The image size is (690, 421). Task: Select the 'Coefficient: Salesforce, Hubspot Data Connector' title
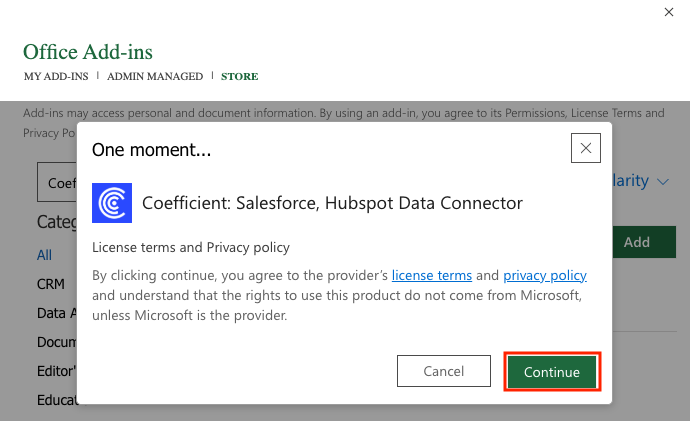pyautogui.click(x=332, y=203)
